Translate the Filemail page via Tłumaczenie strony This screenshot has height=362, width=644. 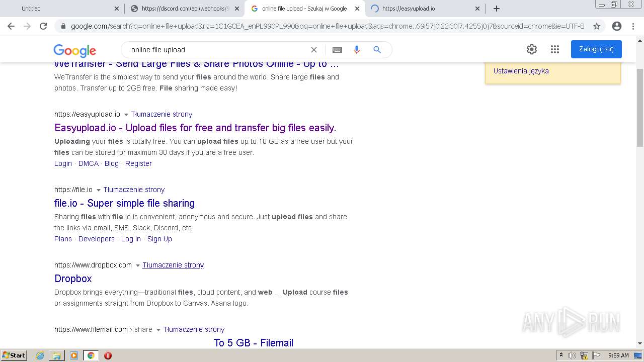[x=194, y=329]
